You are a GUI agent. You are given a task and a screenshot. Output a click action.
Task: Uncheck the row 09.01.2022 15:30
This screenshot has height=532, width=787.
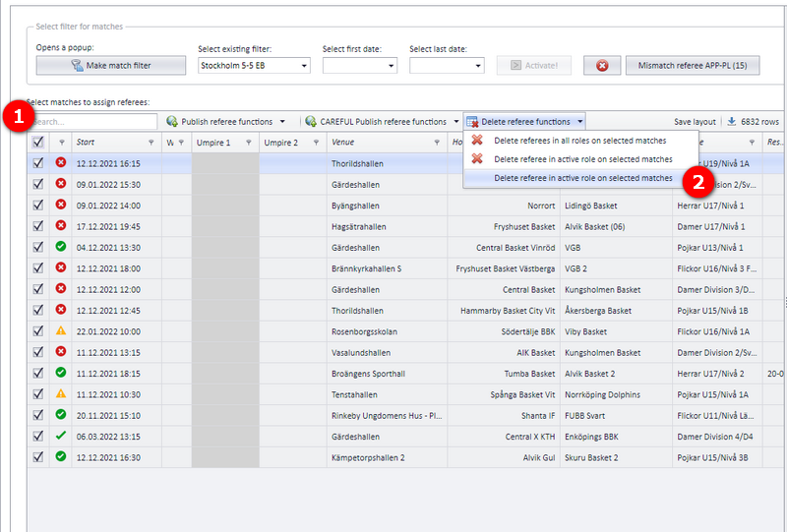tap(38, 184)
